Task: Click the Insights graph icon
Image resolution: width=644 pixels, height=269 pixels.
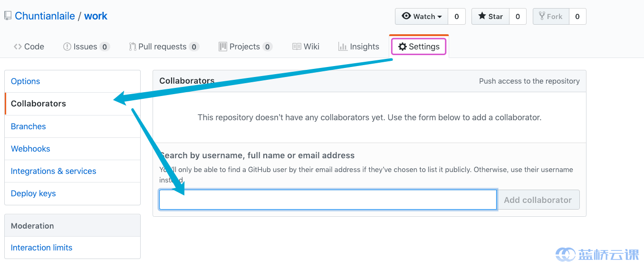Action: point(343,47)
